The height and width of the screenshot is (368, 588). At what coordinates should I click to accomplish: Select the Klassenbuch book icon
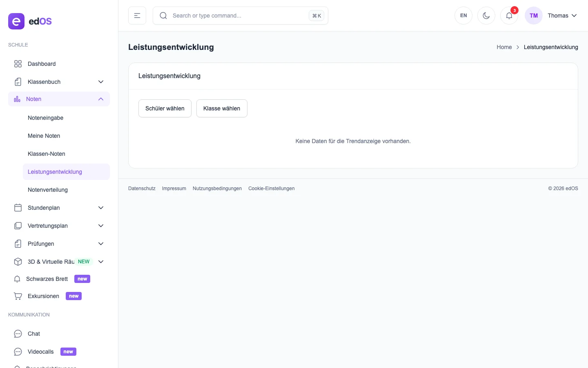coord(18,82)
